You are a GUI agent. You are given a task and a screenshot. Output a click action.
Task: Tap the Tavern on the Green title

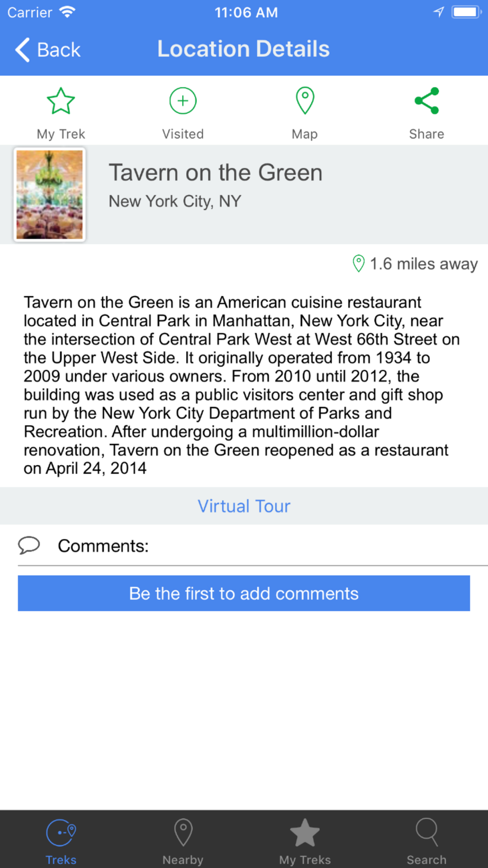pos(215,172)
